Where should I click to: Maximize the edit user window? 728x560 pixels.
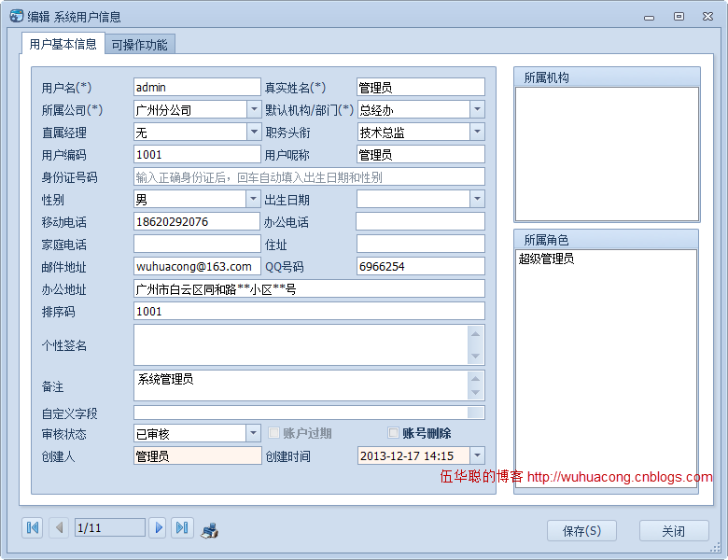[679, 17]
